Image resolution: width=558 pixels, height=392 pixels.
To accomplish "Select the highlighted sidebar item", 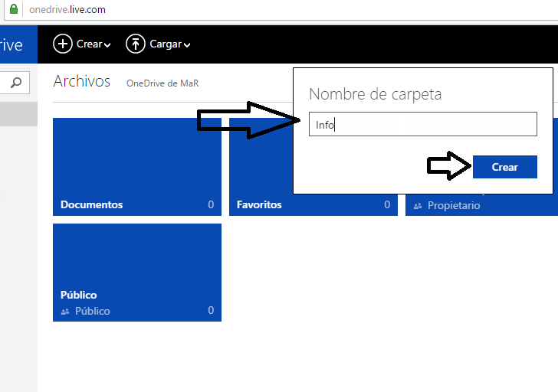I will tap(18, 114).
